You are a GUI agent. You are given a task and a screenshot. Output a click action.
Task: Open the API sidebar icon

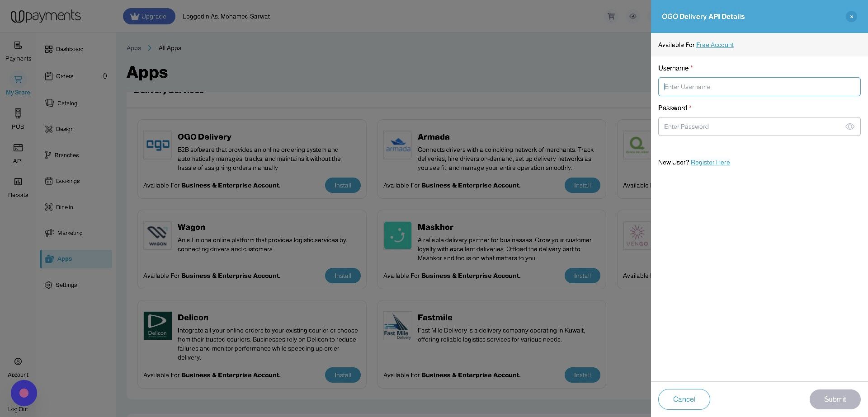tap(18, 148)
